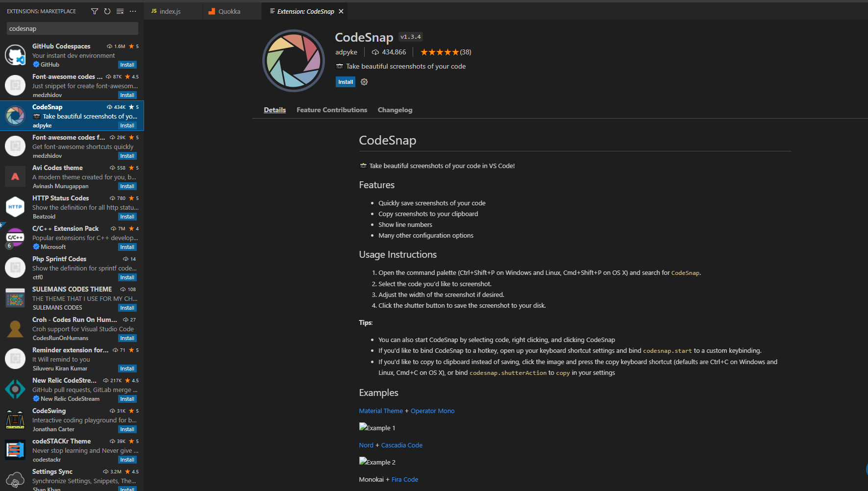The height and width of the screenshot is (491, 868).
Task: Select Font-awesome codes by medzhidov 87K
Action: point(72,85)
